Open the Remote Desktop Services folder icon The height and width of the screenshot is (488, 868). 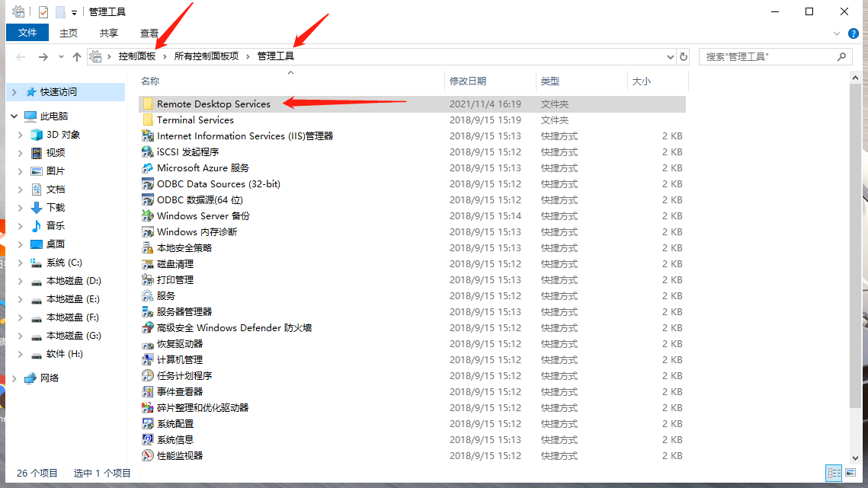[148, 104]
